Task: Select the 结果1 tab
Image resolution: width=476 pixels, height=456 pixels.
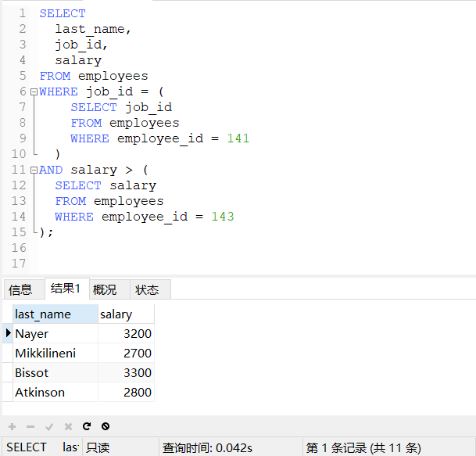Action: coord(66,289)
